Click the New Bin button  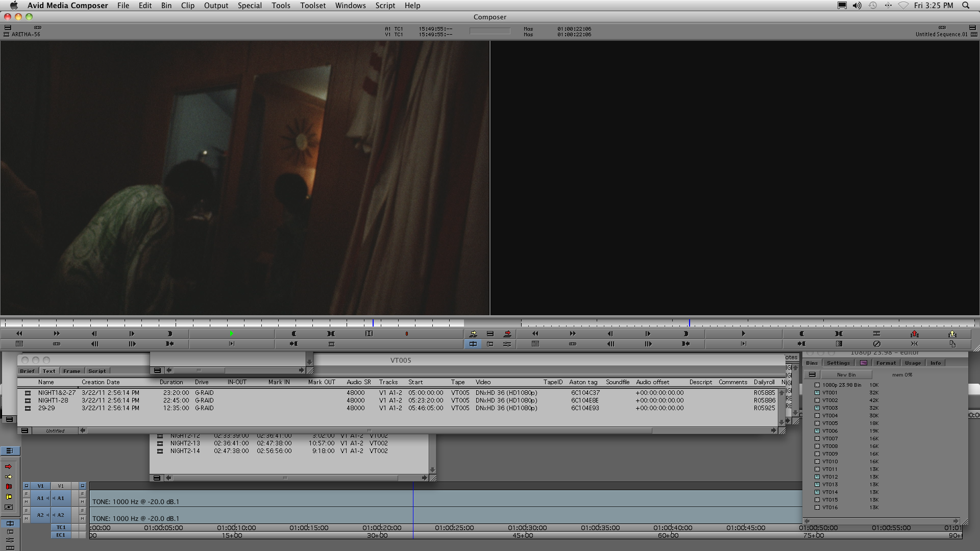point(846,374)
